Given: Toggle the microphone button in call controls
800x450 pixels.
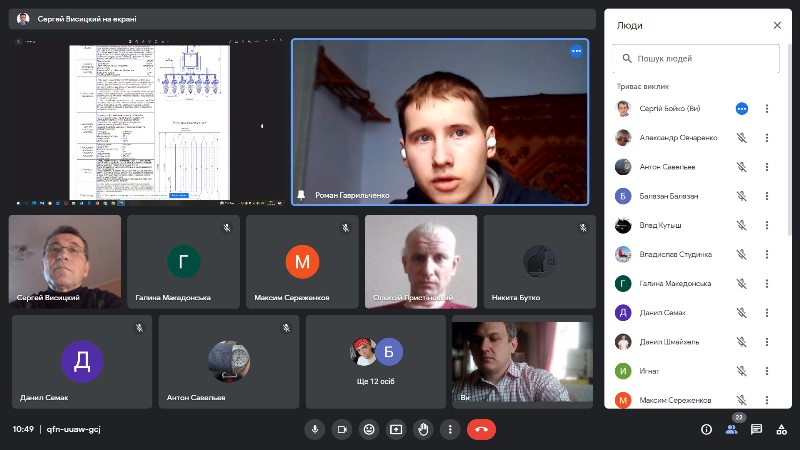Looking at the screenshot, I should (315, 429).
